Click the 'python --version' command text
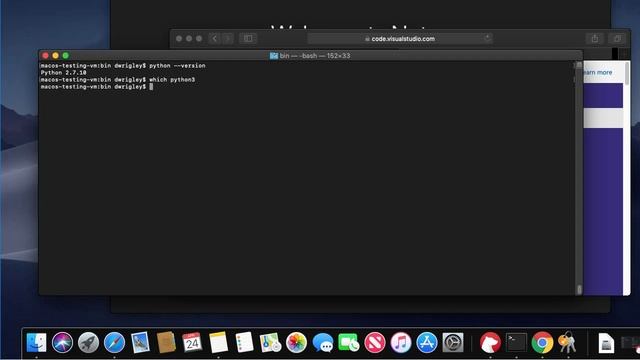The height and width of the screenshot is (360, 640). [177, 65]
